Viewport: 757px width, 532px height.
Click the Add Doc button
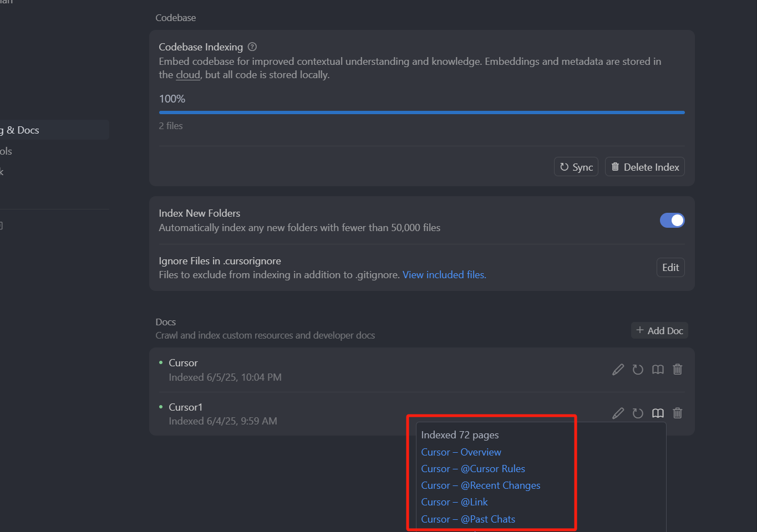tap(659, 331)
